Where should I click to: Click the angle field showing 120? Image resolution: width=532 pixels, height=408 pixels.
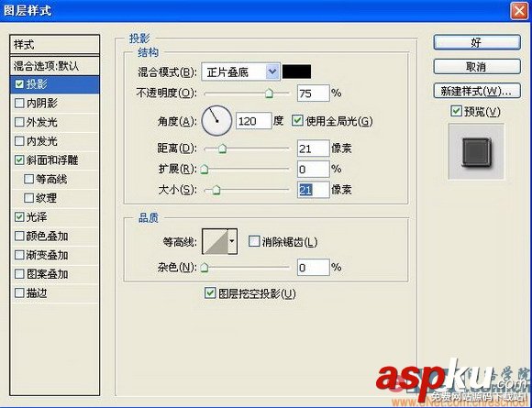coord(254,121)
